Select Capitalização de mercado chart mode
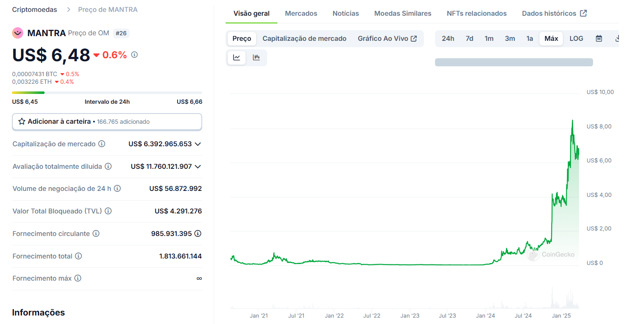Image resolution: width=644 pixels, height=324 pixels. coord(305,39)
